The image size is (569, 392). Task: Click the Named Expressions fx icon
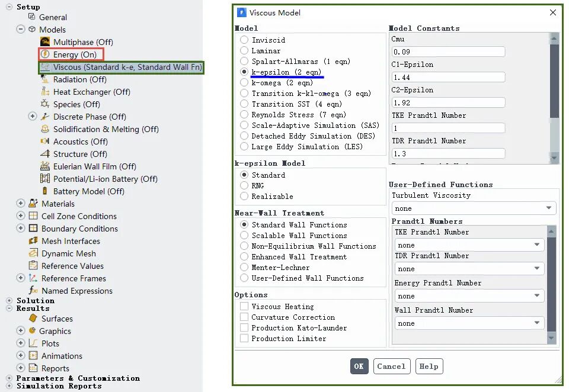click(33, 290)
